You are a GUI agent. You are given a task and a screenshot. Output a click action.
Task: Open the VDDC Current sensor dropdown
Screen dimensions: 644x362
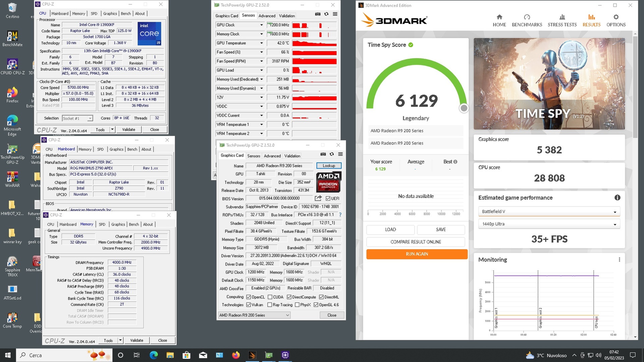(262, 115)
